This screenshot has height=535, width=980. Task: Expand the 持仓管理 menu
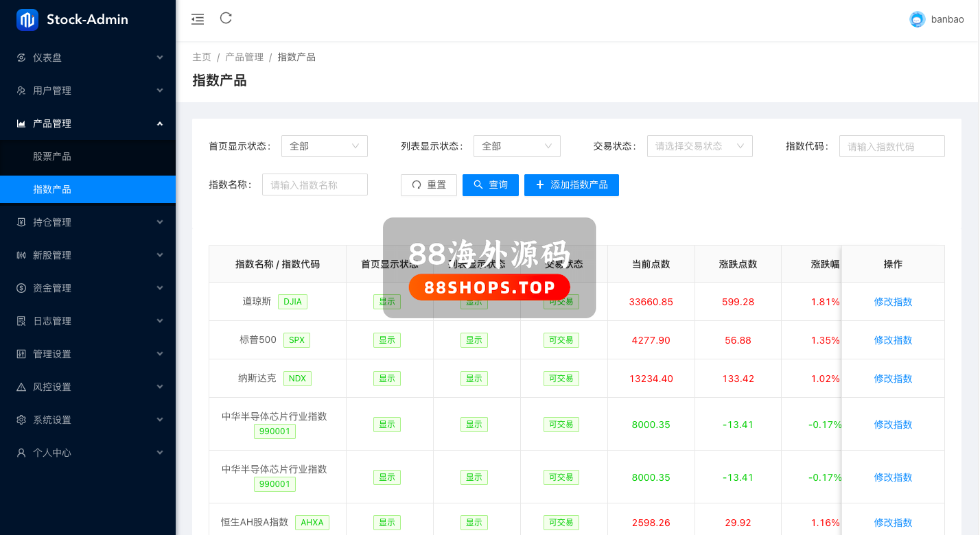88,222
